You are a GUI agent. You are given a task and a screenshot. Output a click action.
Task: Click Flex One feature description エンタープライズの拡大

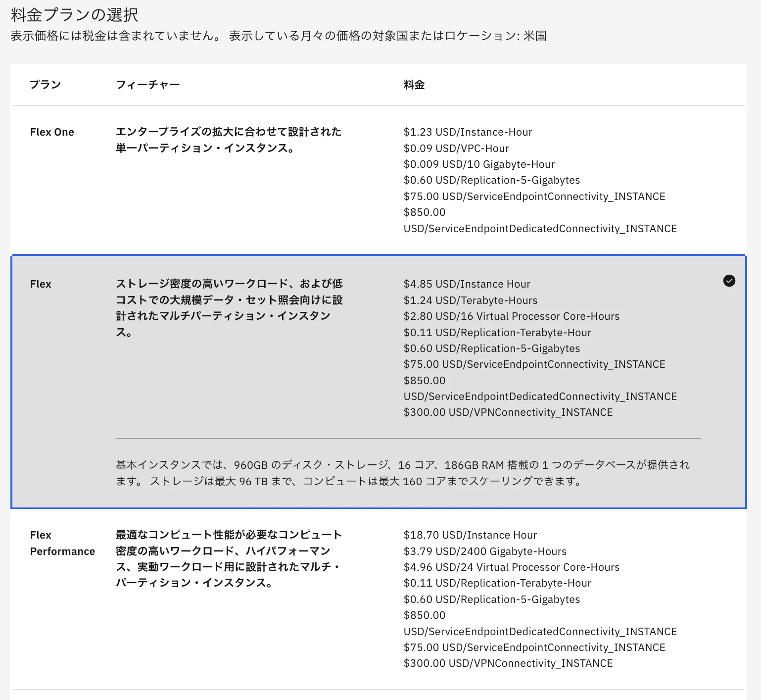pos(229,140)
